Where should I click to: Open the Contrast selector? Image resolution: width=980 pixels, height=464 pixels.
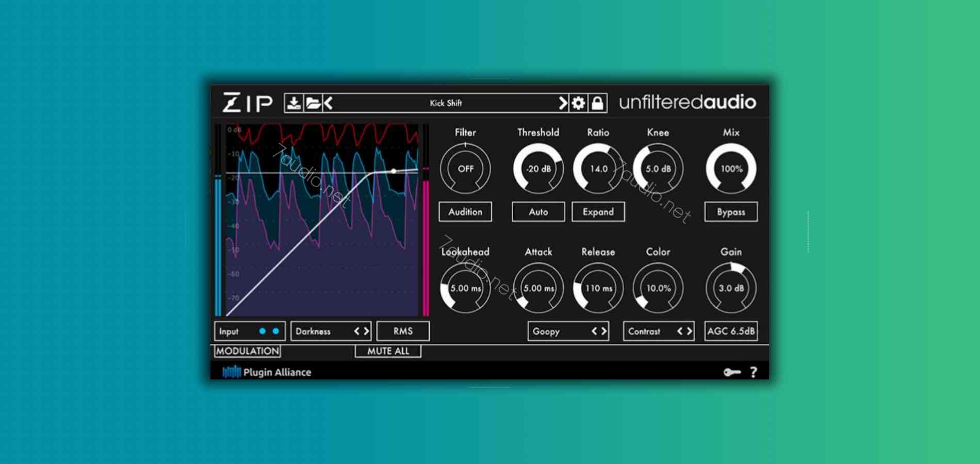click(x=659, y=331)
